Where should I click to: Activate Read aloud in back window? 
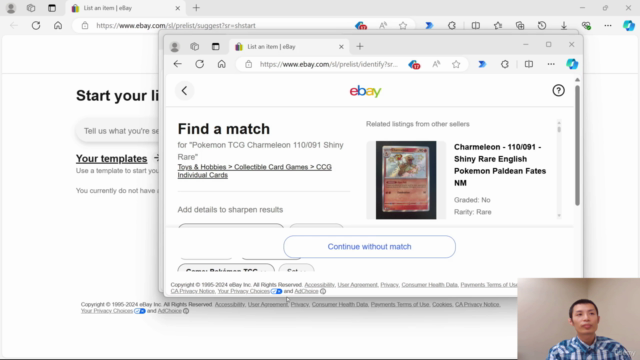383,25
